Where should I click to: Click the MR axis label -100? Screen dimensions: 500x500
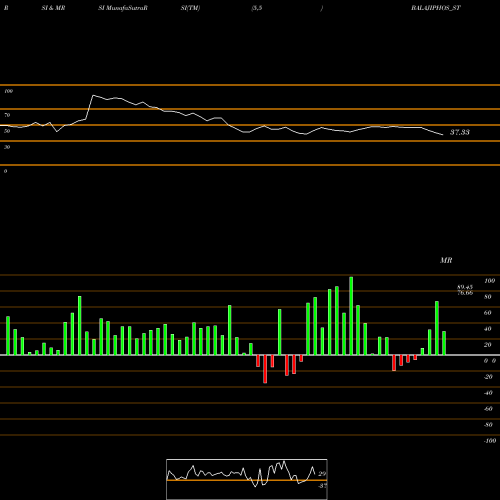click(490, 441)
